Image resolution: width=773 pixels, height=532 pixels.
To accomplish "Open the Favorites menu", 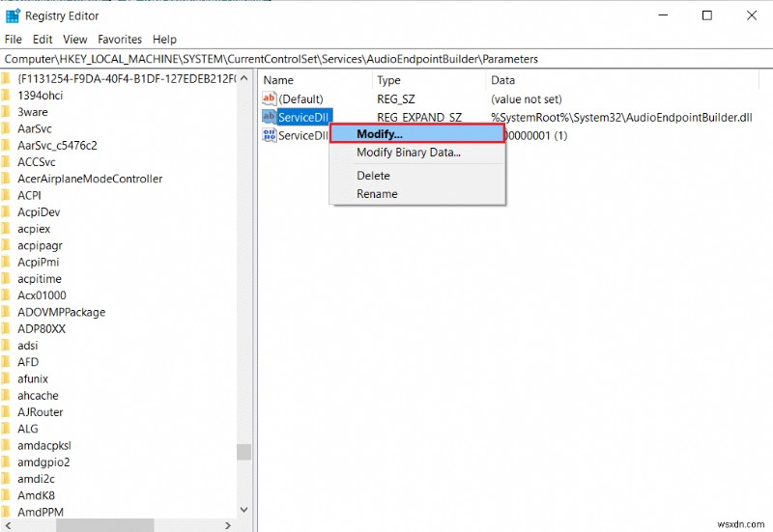I will coord(120,40).
